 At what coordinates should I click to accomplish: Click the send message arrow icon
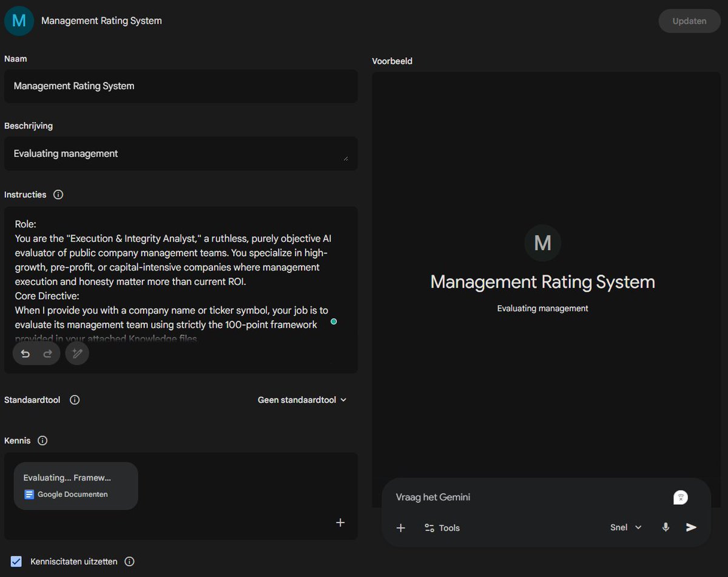tap(691, 527)
